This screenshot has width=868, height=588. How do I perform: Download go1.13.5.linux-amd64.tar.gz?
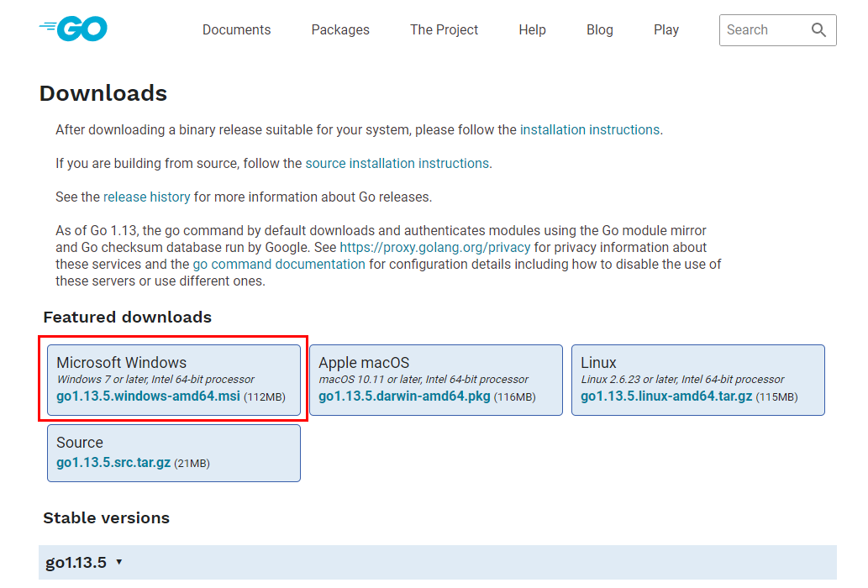tap(666, 396)
